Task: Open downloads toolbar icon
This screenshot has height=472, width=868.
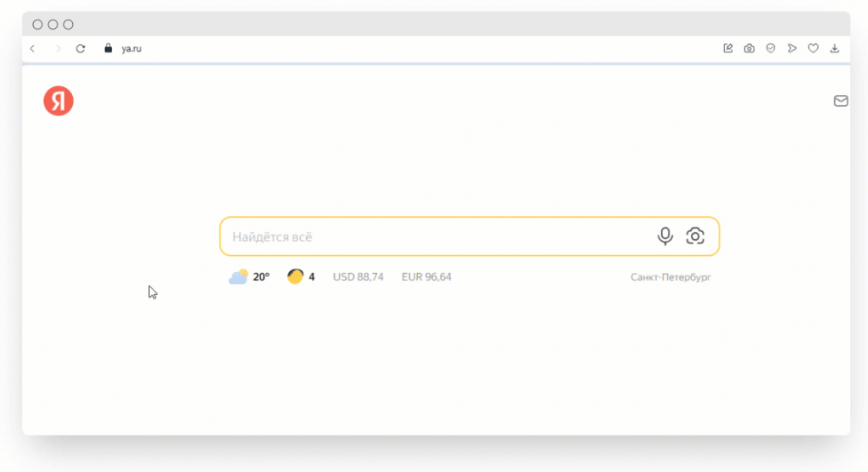Action: [x=834, y=48]
